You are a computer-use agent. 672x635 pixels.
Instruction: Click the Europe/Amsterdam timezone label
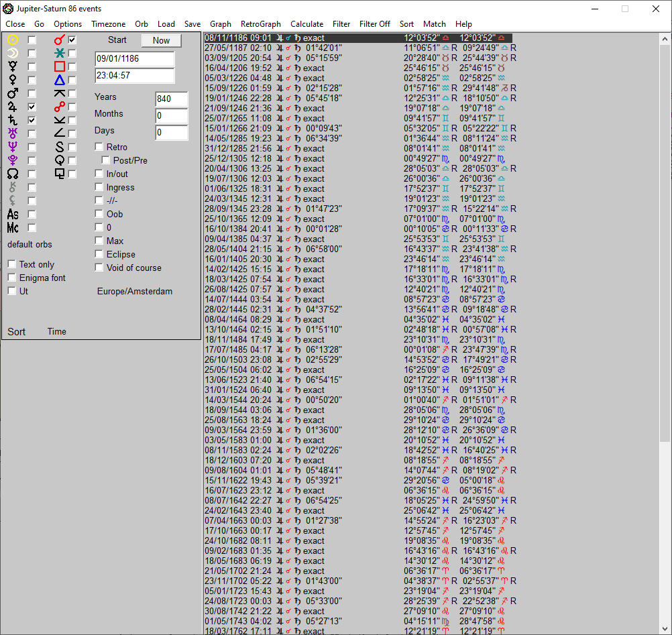pyautogui.click(x=134, y=292)
